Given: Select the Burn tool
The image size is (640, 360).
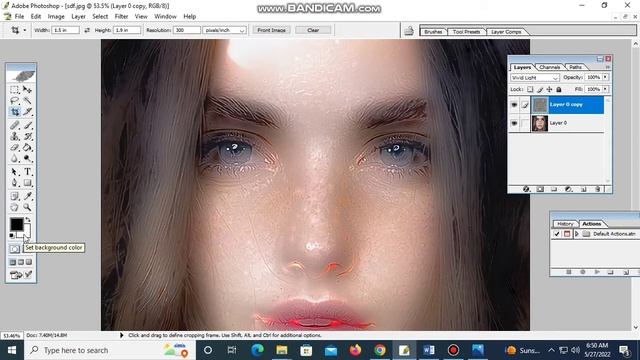Looking at the screenshot, I should point(27,158).
